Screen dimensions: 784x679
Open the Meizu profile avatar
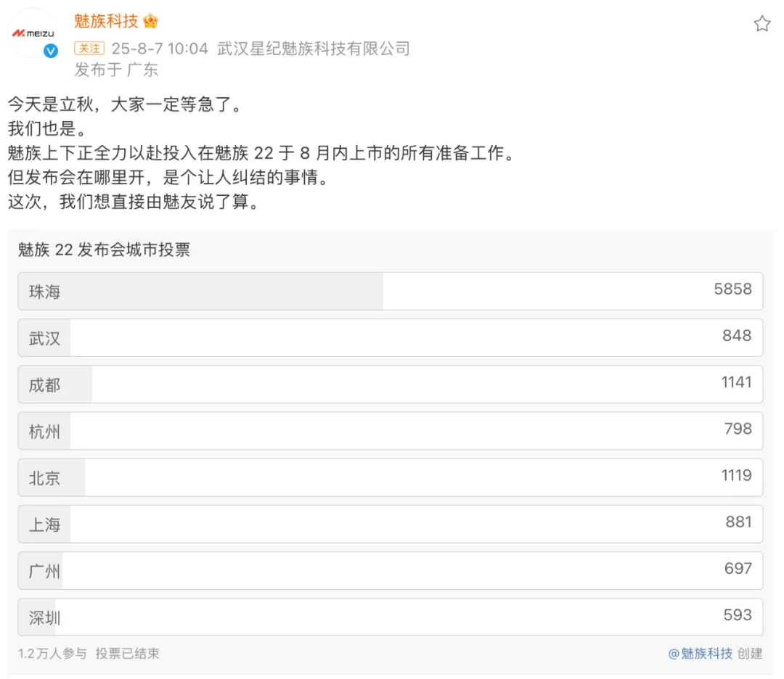point(33,33)
